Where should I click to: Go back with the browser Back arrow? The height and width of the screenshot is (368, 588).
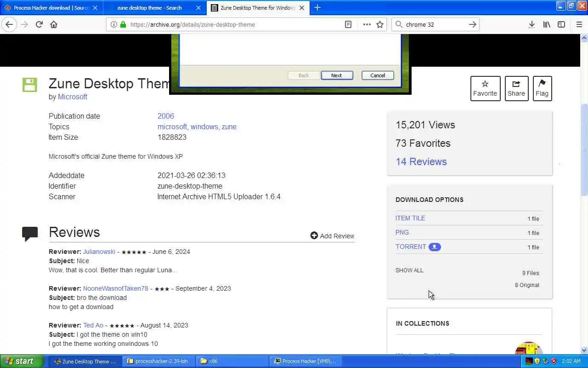click(9, 24)
